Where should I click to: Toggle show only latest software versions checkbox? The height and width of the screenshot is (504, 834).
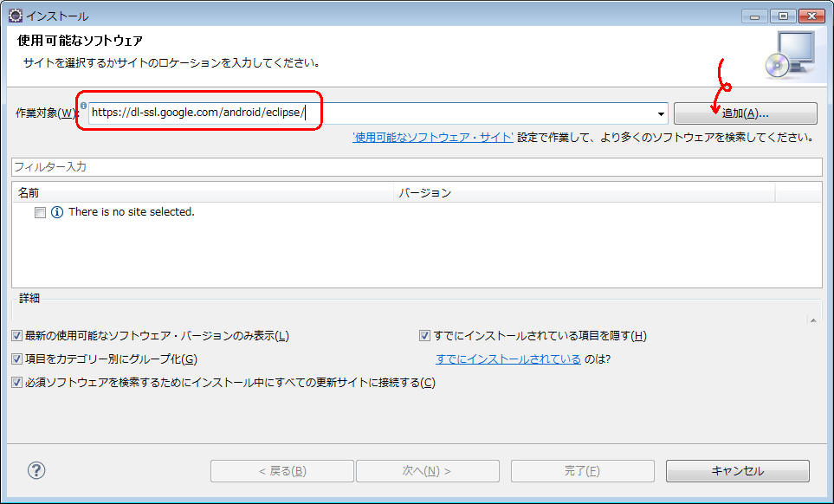tap(17, 336)
